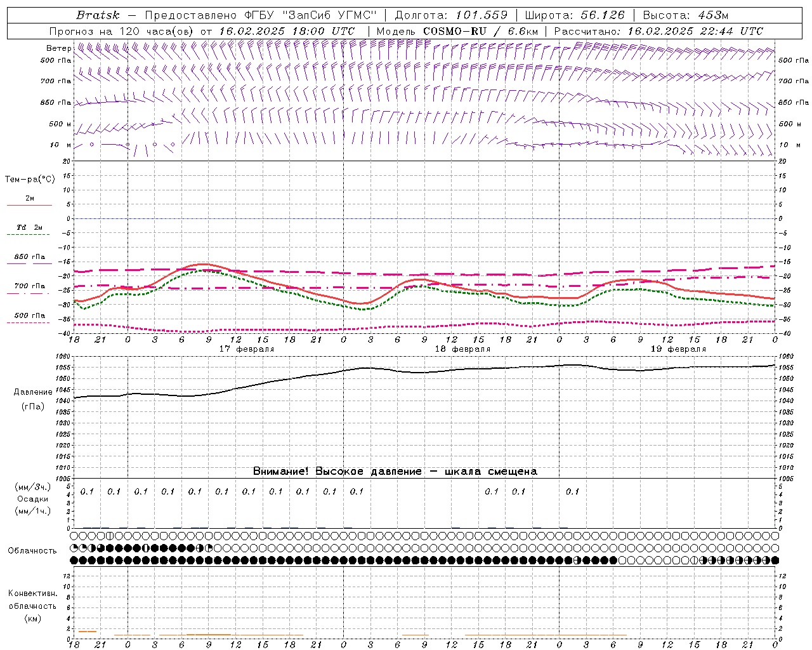Select '1005' on the left pressure axis

pyautogui.click(x=63, y=479)
